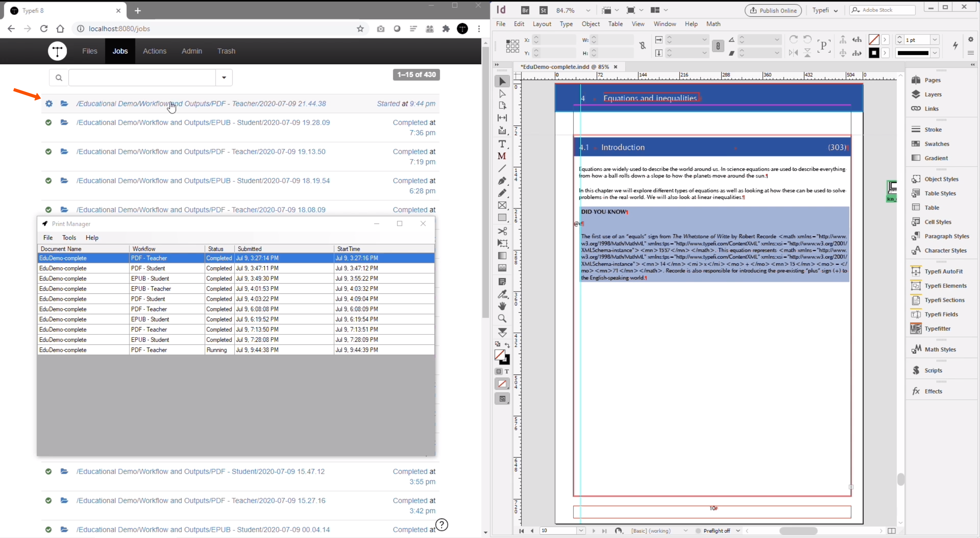Image resolution: width=980 pixels, height=538 pixels.
Task: Select the Gradient Swatch tool
Action: (502, 256)
